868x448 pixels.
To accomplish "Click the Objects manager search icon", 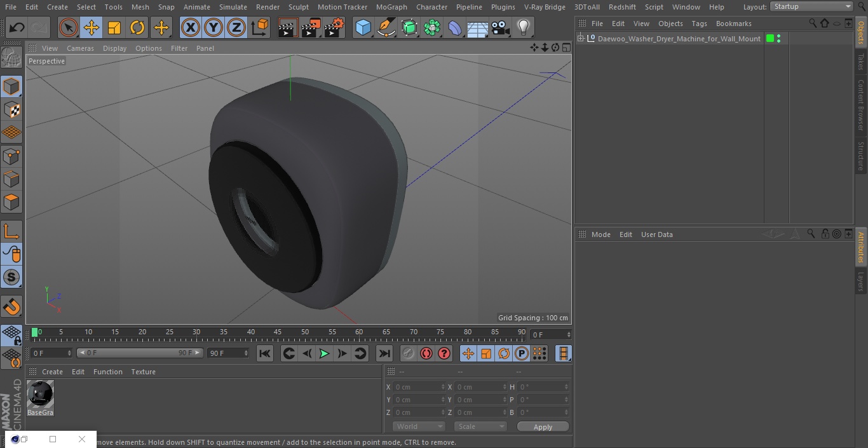I will (x=813, y=23).
